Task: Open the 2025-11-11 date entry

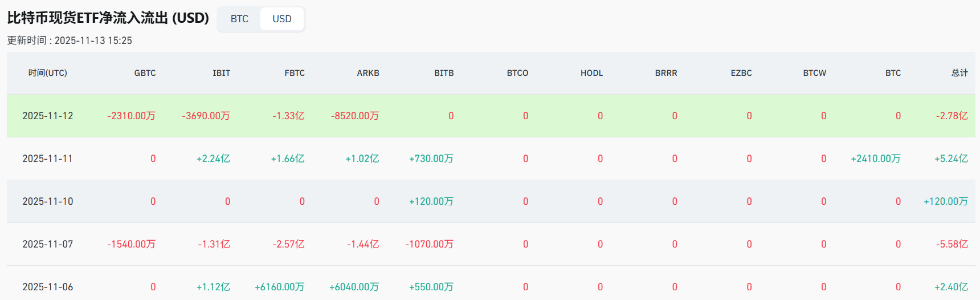Action: tap(48, 159)
